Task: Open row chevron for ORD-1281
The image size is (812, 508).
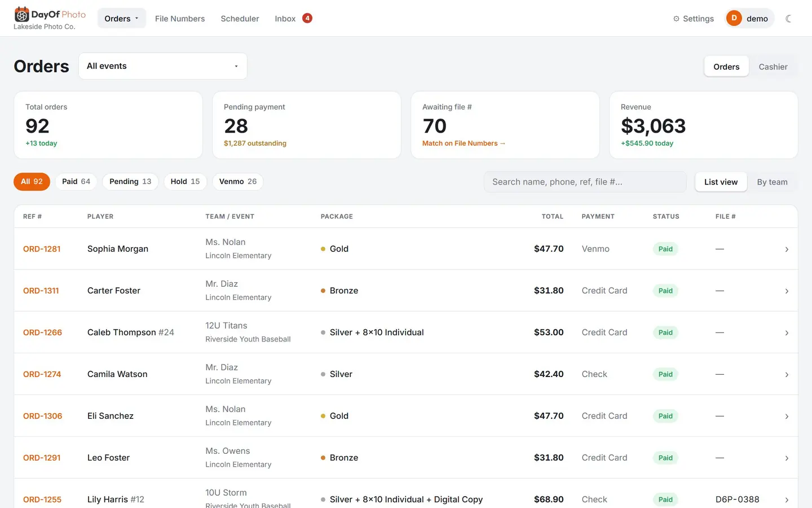Action: tap(787, 249)
